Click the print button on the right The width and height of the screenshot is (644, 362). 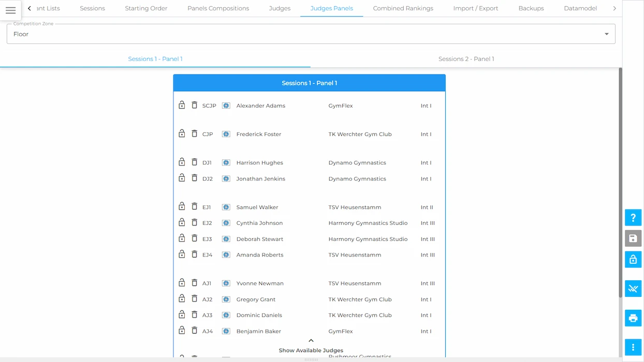(633, 318)
